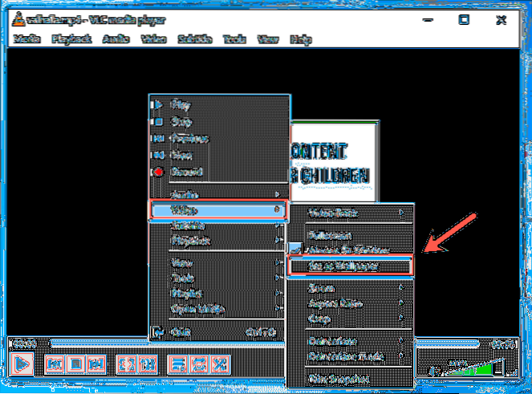Choose Record from the context menu
The width and height of the screenshot is (532, 394).
pos(185,172)
